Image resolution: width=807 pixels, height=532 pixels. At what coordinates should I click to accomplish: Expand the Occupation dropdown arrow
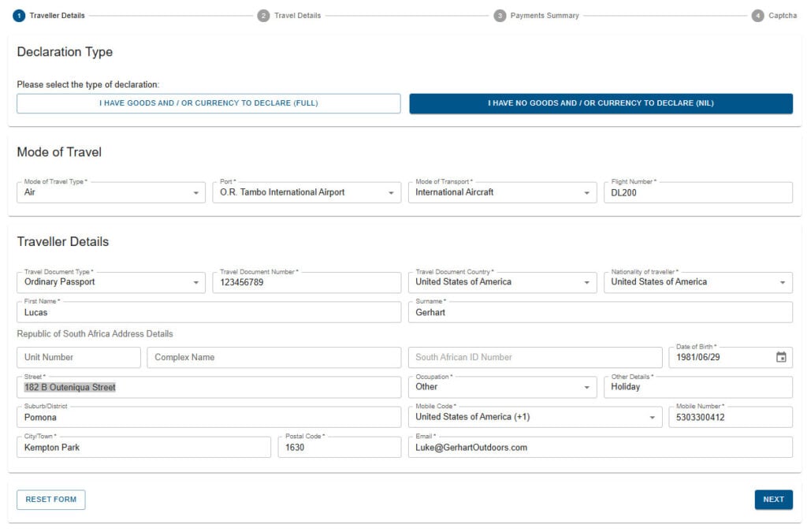tap(586, 388)
